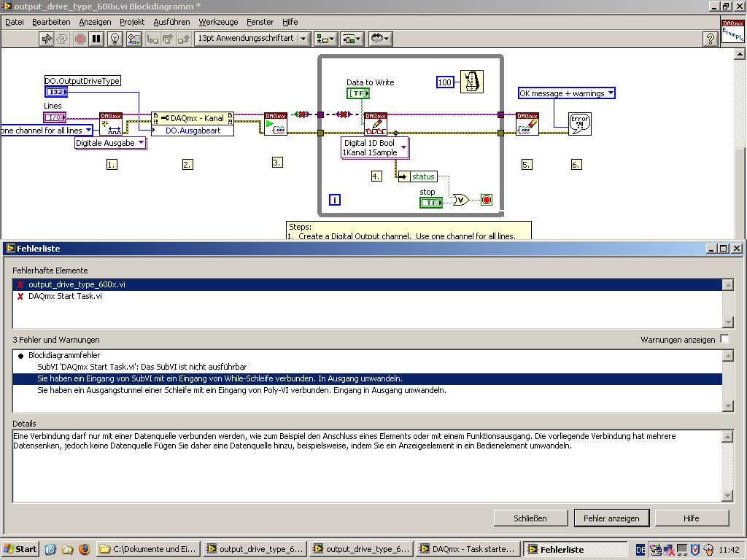The image size is (747, 560).
Task: Open C:\Dokumente und Ei... taskbar folder
Action: 148,549
